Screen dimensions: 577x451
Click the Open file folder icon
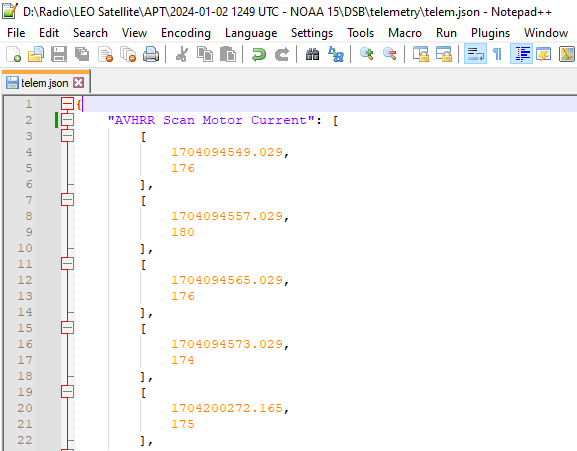pyautogui.click(x=36, y=54)
